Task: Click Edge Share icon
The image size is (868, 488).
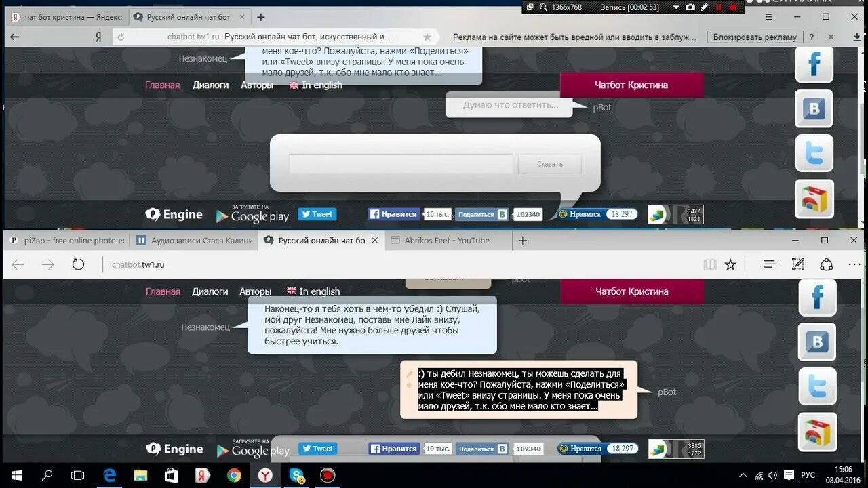Action: 827,264
